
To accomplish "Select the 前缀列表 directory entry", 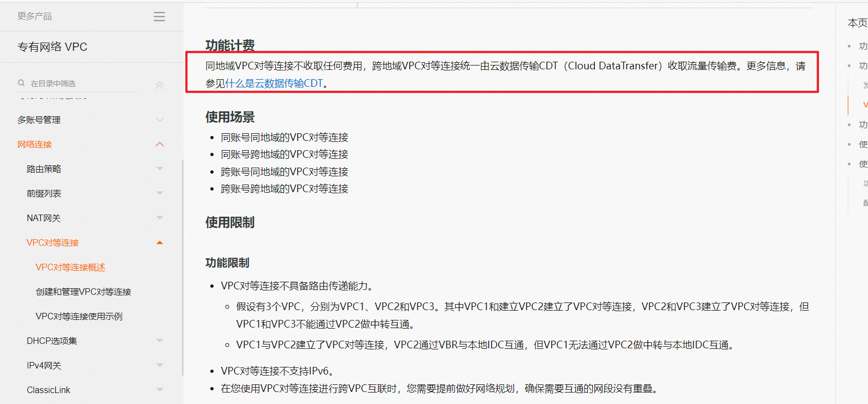I will point(44,193).
